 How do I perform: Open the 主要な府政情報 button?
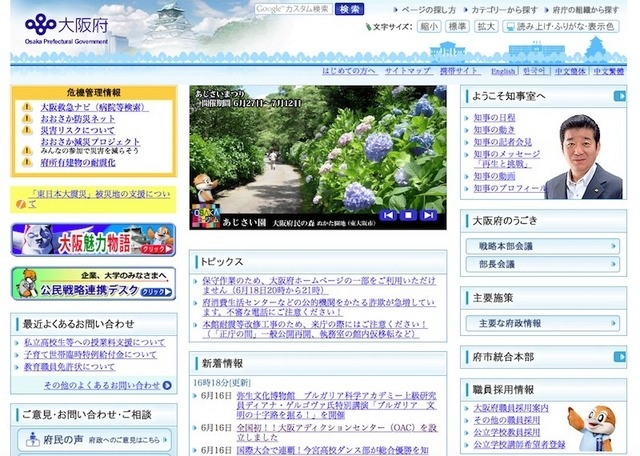[542, 323]
